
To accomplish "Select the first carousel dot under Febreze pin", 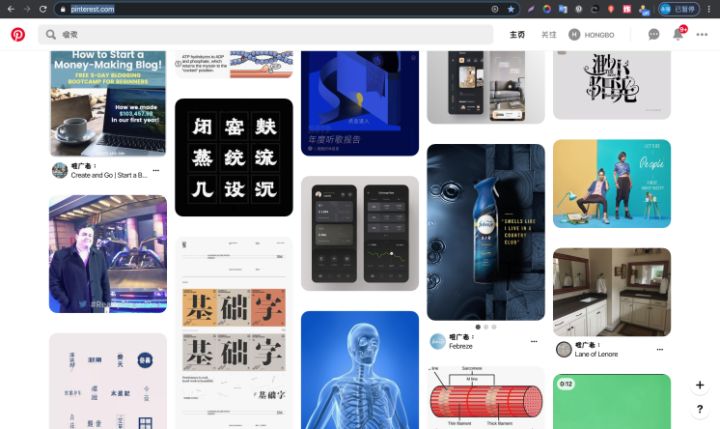I will [x=478, y=327].
